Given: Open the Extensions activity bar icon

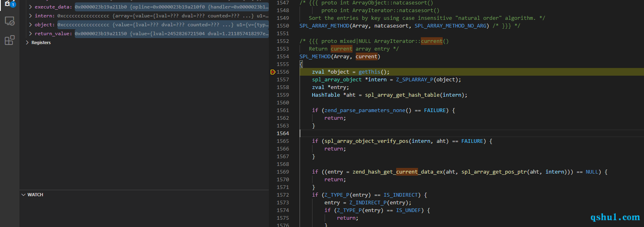Looking at the screenshot, I should [9, 40].
